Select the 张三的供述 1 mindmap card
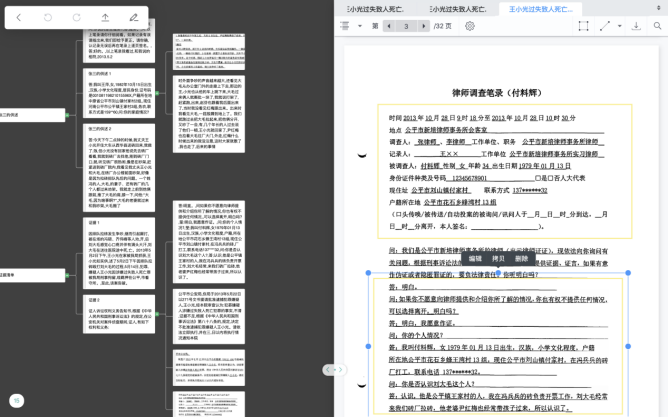This screenshot has height=417, width=668. pyautogui.click(x=119, y=93)
